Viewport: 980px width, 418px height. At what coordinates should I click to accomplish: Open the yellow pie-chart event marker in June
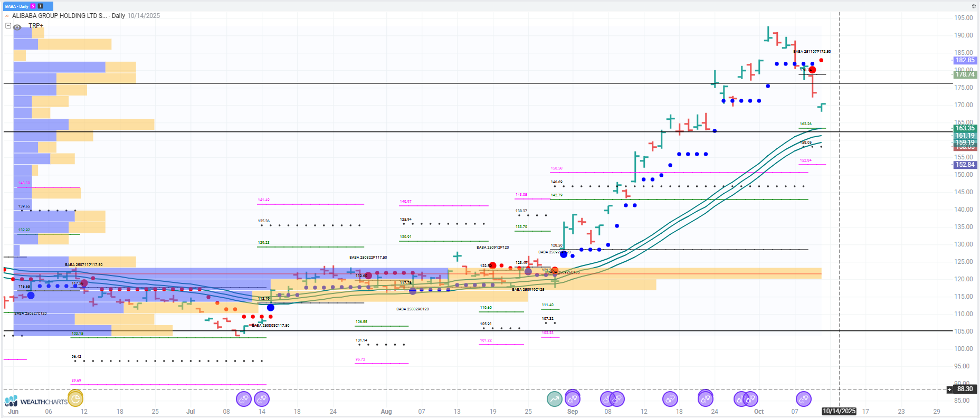[x=75, y=398]
